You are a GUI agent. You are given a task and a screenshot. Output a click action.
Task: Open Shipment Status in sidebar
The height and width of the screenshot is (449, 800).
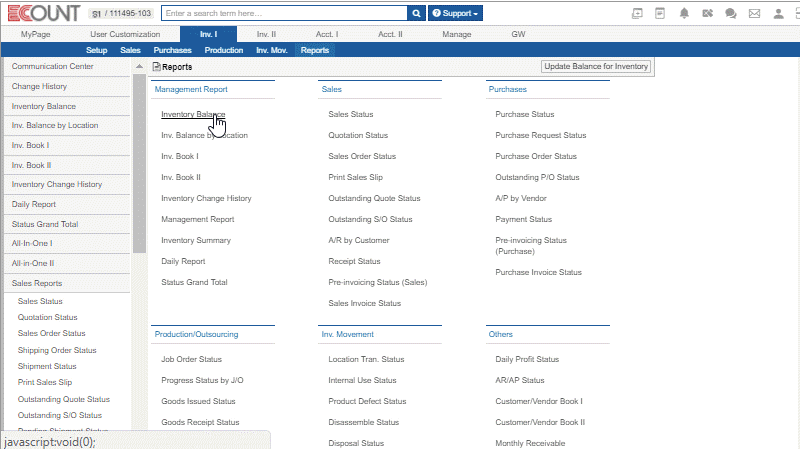(x=47, y=366)
